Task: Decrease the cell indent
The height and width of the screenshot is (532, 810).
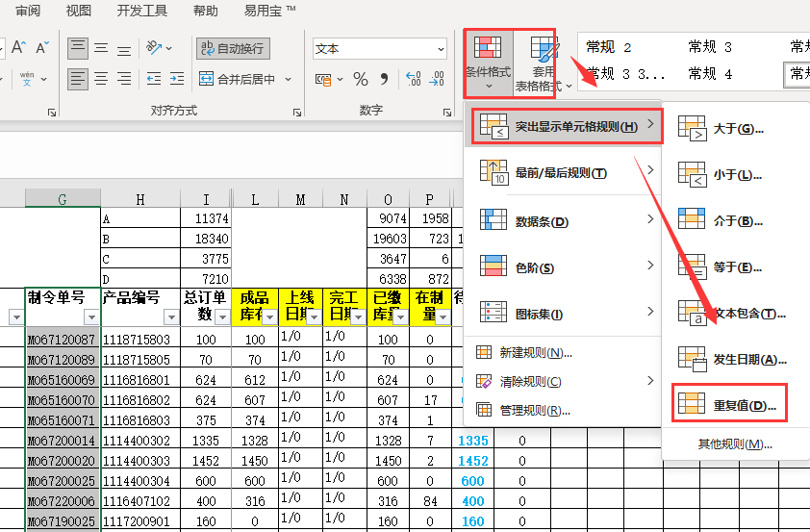Action: click(153, 79)
